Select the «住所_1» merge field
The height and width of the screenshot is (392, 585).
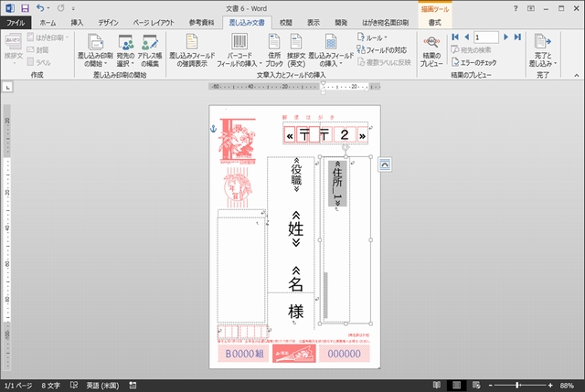pyautogui.click(x=337, y=184)
